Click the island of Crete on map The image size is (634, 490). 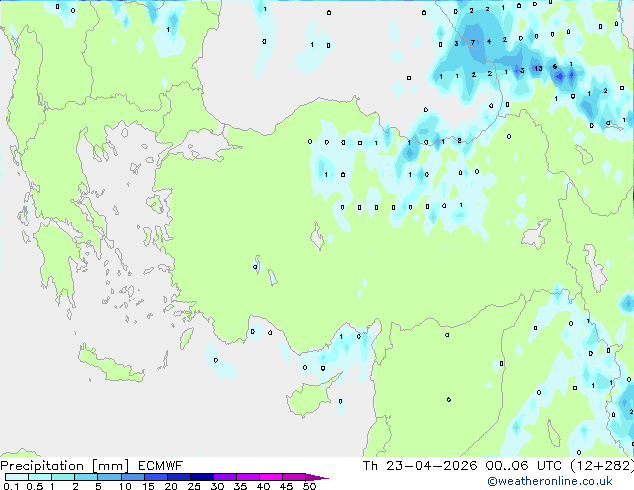tap(110, 365)
